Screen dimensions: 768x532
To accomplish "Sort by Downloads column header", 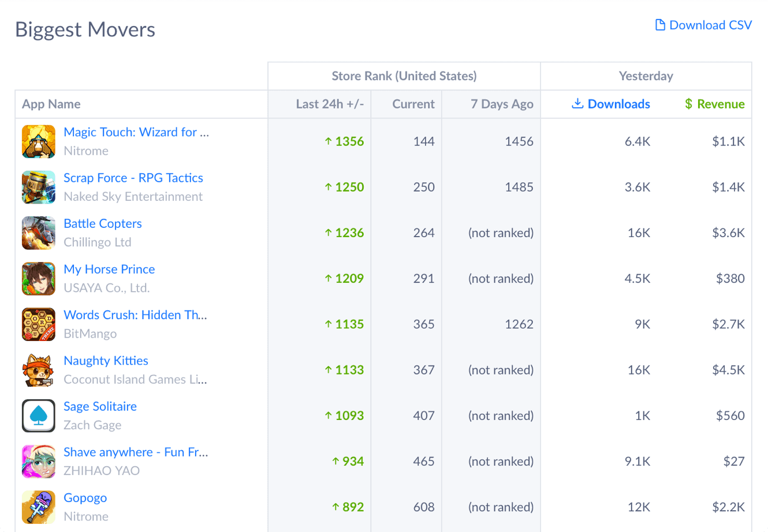I will (x=611, y=104).
